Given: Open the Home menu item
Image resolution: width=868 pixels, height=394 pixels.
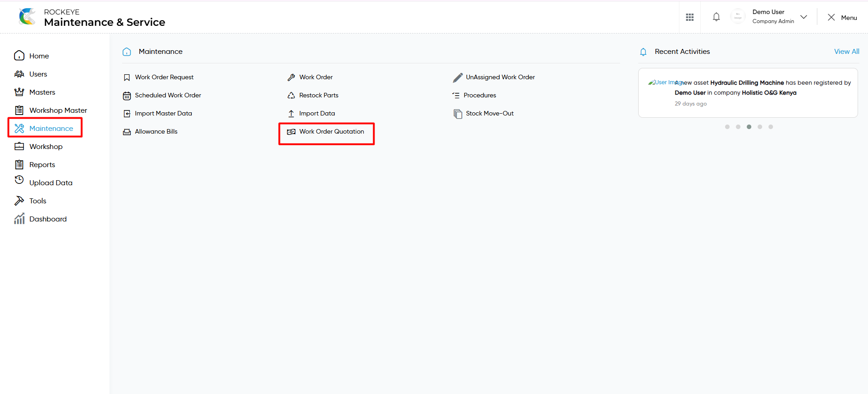Looking at the screenshot, I should pyautogui.click(x=39, y=56).
